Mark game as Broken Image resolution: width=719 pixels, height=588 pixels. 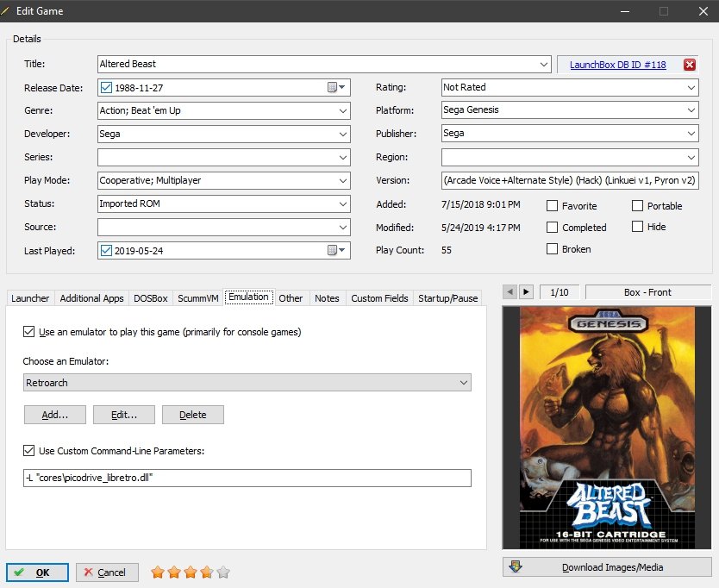(x=552, y=248)
